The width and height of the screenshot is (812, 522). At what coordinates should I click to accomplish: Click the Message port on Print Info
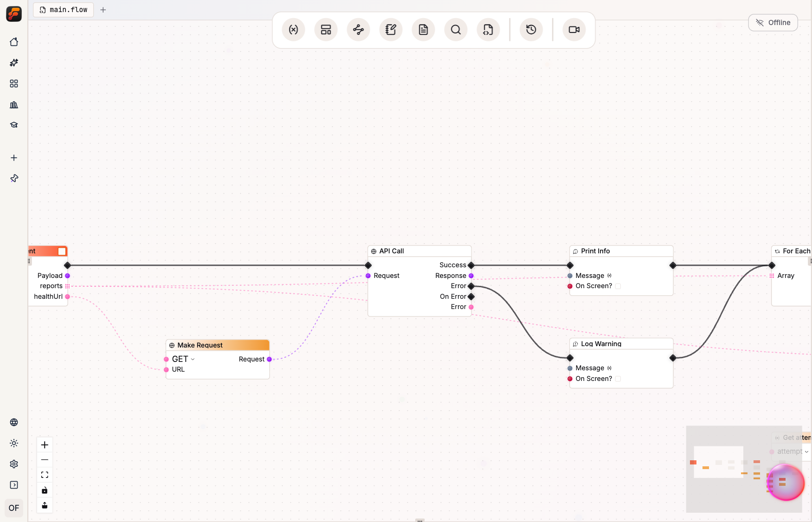(x=570, y=276)
